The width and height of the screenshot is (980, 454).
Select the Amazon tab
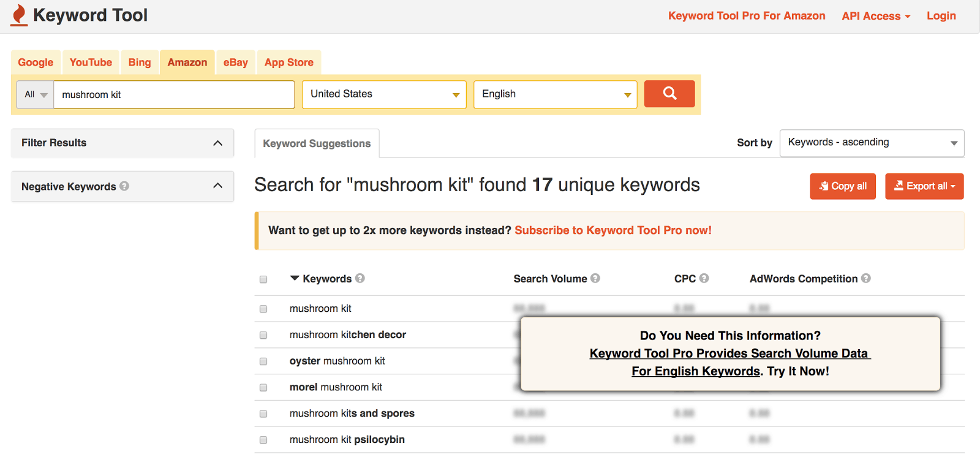tap(187, 62)
